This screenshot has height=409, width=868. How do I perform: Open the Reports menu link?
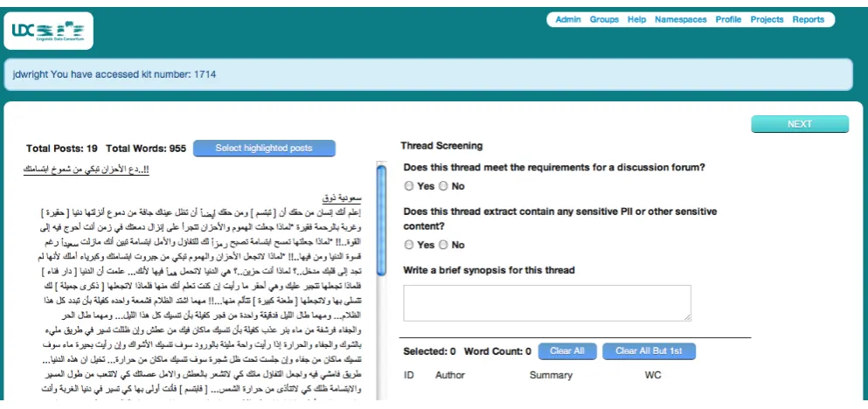pyautogui.click(x=809, y=19)
